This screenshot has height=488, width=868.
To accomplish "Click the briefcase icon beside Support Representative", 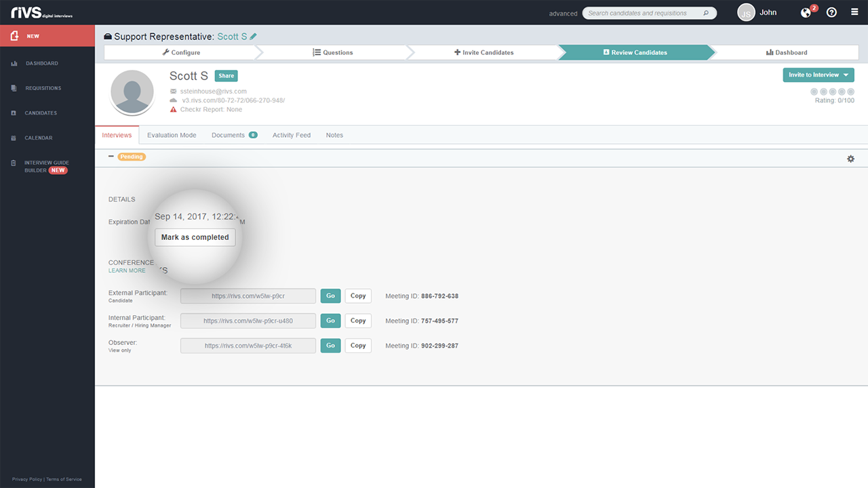I will click(x=108, y=37).
